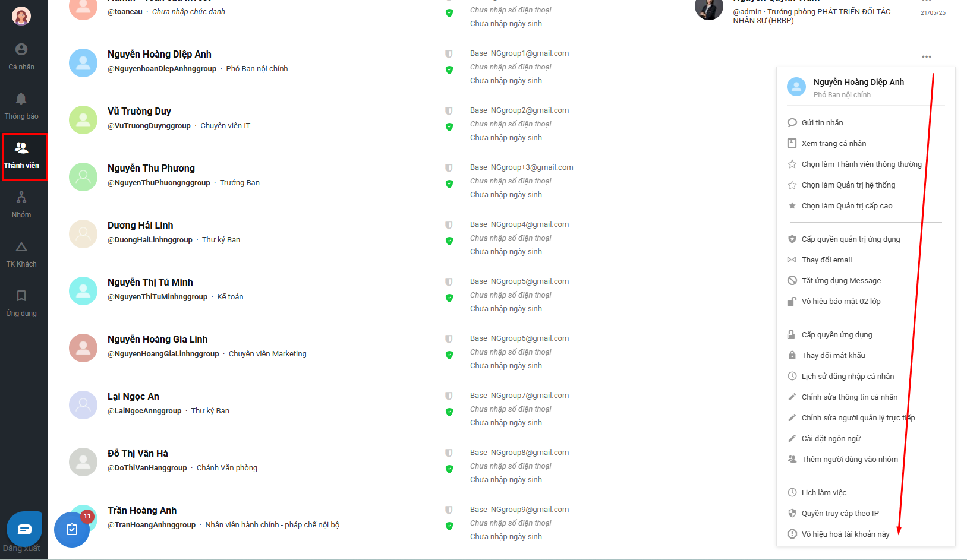Click green verified shield for Vũ Trường Duy
The height and width of the screenshot is (560, 967).
pos(449,126)
